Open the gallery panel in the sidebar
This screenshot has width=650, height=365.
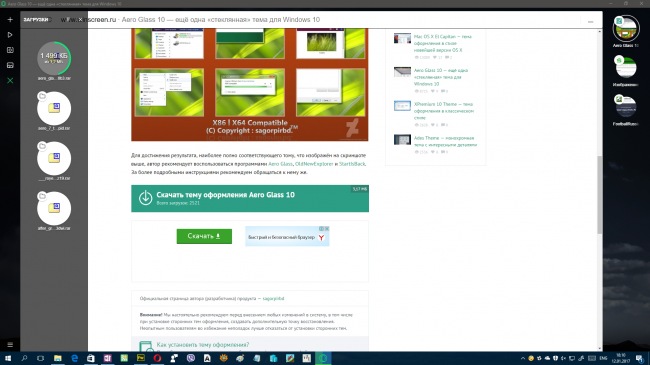click(x=10, y=65)
